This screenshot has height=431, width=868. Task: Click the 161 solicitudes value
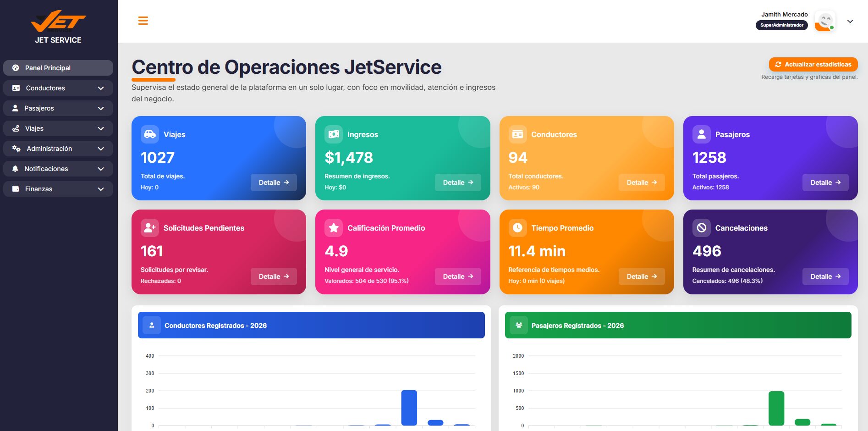(x=152, y=251)
